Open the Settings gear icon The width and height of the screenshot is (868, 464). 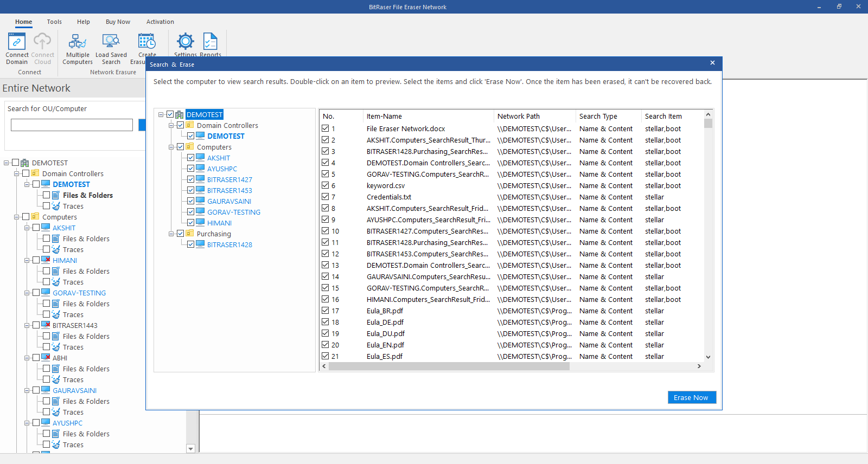click(x=186, y=41)
